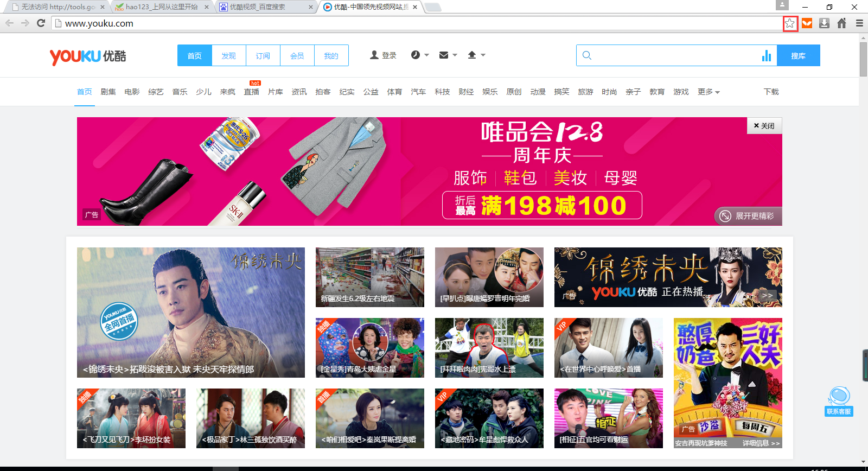This screenshot has height=471, width=868.
Task: Open the 相征 五官均可看财运 thumbnail
Action: pyautogui.click(x=609, y=418)
